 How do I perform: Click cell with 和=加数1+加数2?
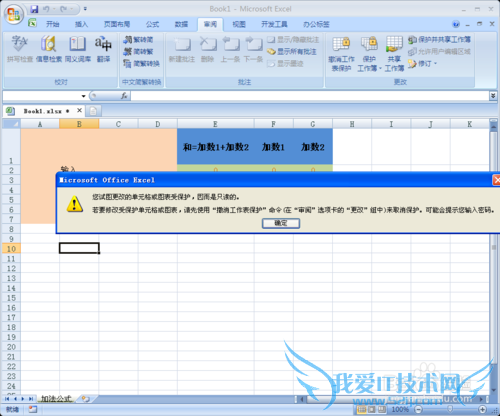pyautogui.click(x=216, y=147)
